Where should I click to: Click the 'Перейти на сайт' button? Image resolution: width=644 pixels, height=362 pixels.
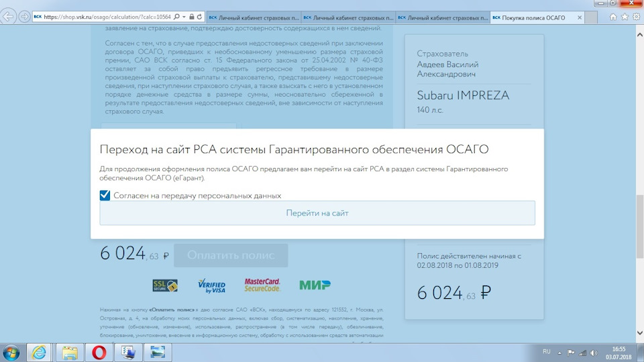[317, 213]
